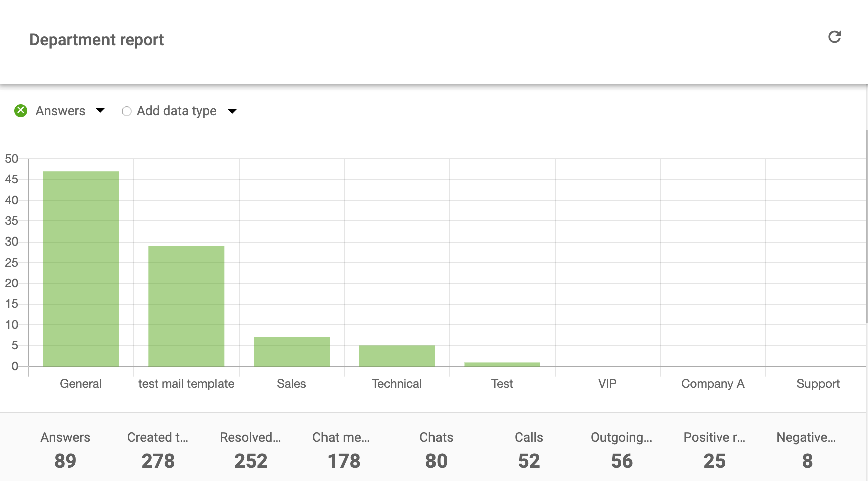This screenshot has height=481, width=868.
Task: Select the Answers 89 summary metric
Action: tap(65, 450)
